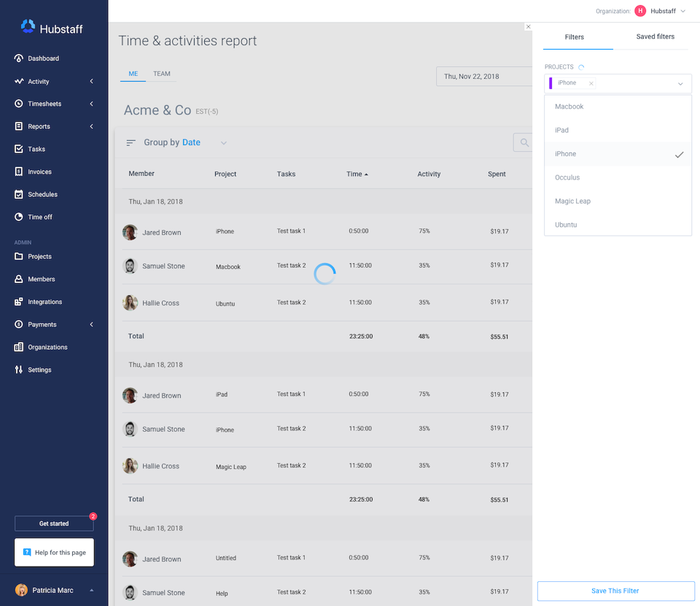
Task: Go to Members page link
Action: click(42, 279)
